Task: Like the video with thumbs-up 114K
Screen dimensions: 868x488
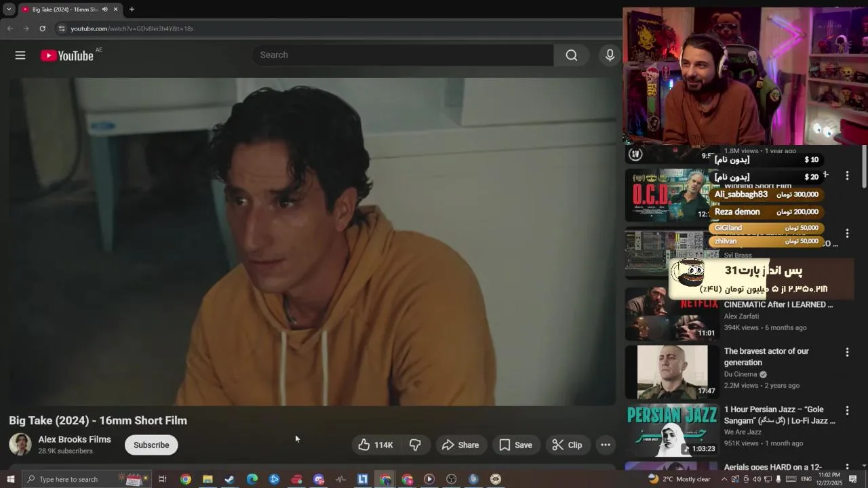Action: 376,445
